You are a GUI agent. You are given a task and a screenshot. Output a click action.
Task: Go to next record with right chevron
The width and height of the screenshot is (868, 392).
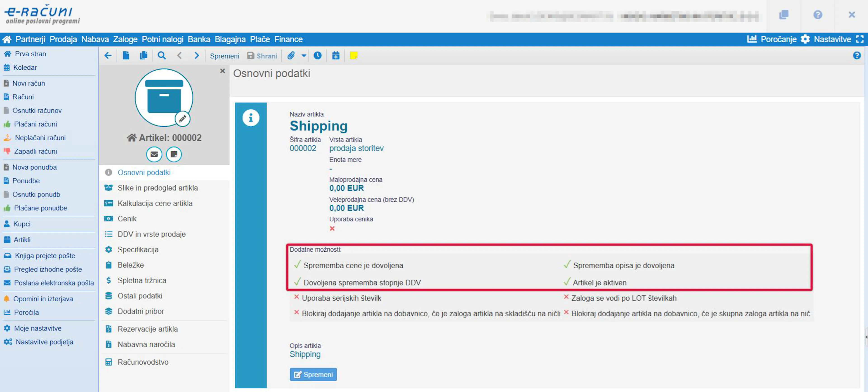pos(197,56)
